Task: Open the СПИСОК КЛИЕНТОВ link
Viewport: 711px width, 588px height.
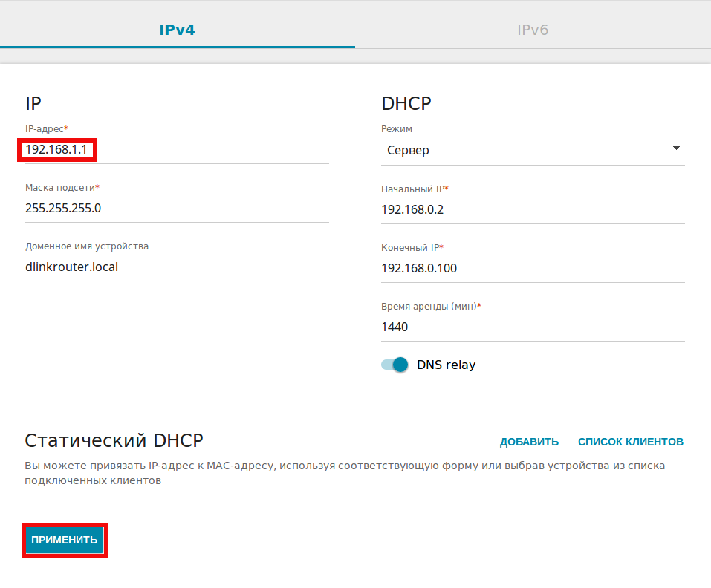Action: tap(630, 442)
